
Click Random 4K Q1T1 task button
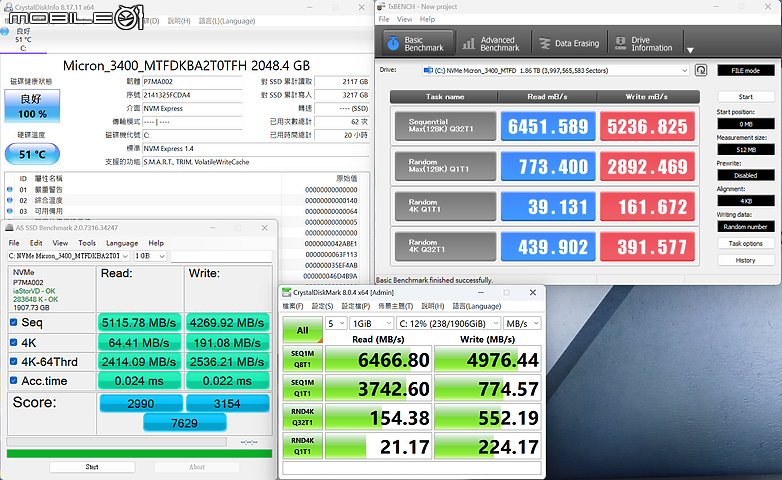click(445, 206)
